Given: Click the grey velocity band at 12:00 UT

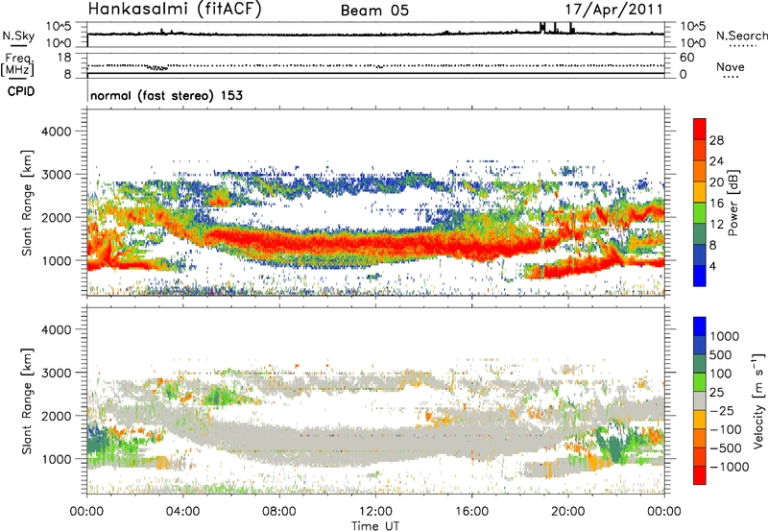Looking at the screenshot, I should point(375,446).
